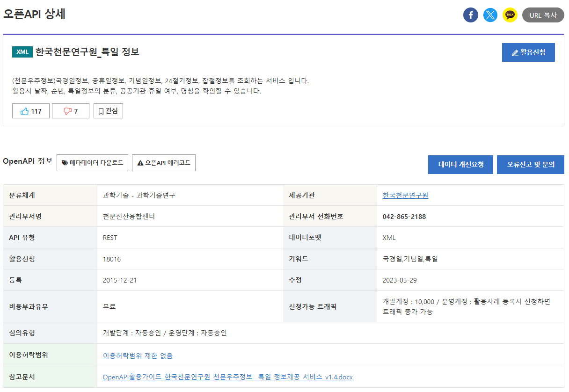Select keywords 국경일,기념일,특일
Viewport: 569px width, 392px height.
tap(410, 259)
